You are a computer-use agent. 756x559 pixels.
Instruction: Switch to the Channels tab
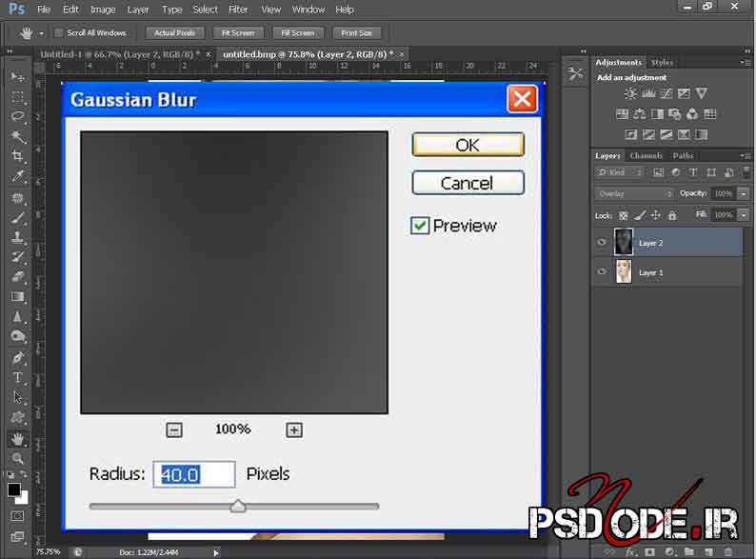click(x=646, y=156)
